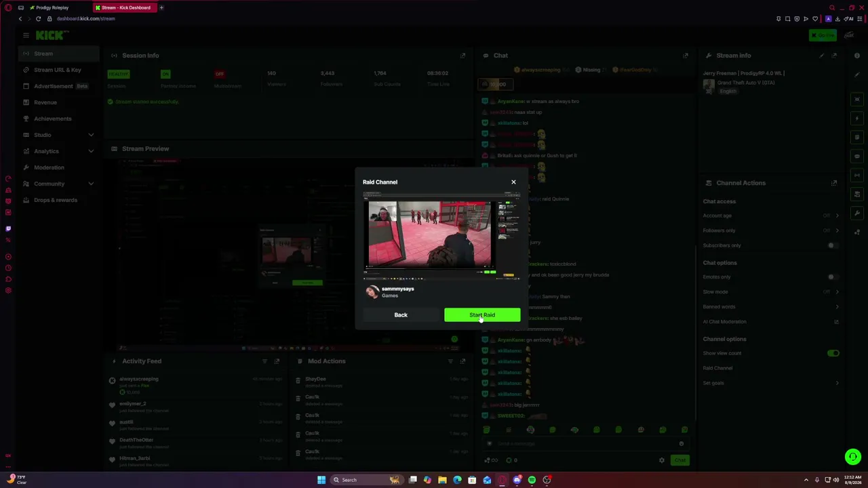
Task: Open Account age chat access setting
Action: 771,216
